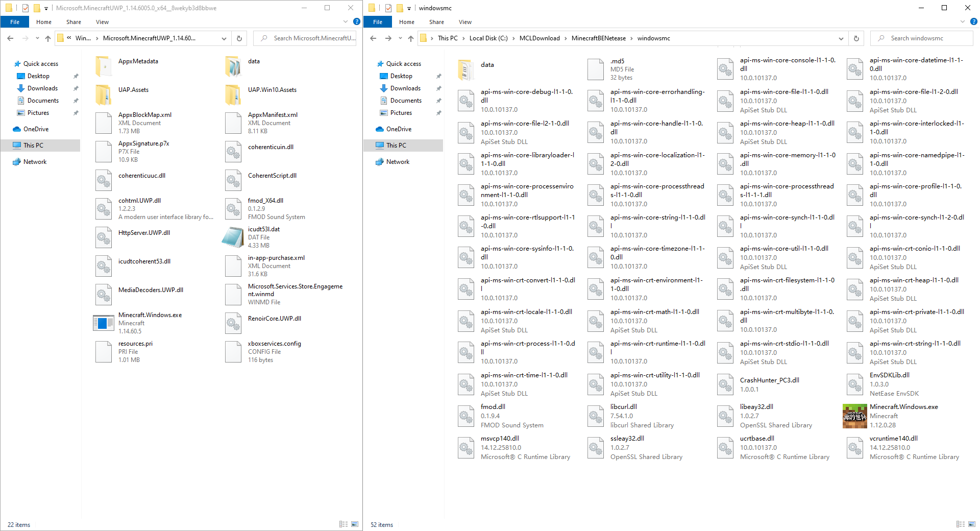Screen dimensions: 980x531
Task: Open the View tab in windowsmc window
Action: tap(465, 22)
